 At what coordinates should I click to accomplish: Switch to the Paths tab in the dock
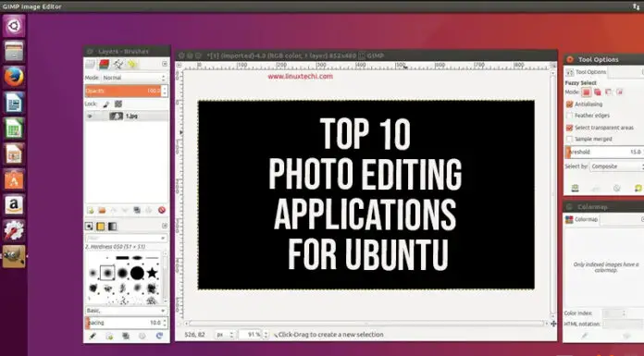click(118, 64)
